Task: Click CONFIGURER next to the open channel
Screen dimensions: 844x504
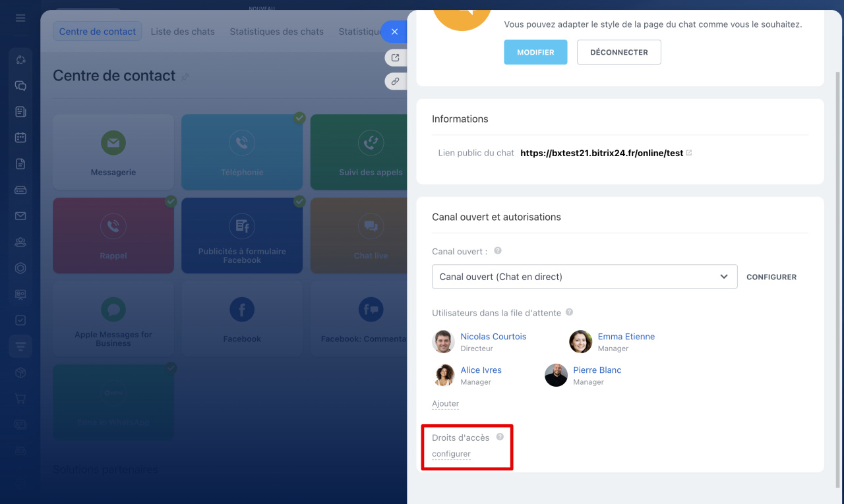Action: pyautogui.click(x=771, y=277)
